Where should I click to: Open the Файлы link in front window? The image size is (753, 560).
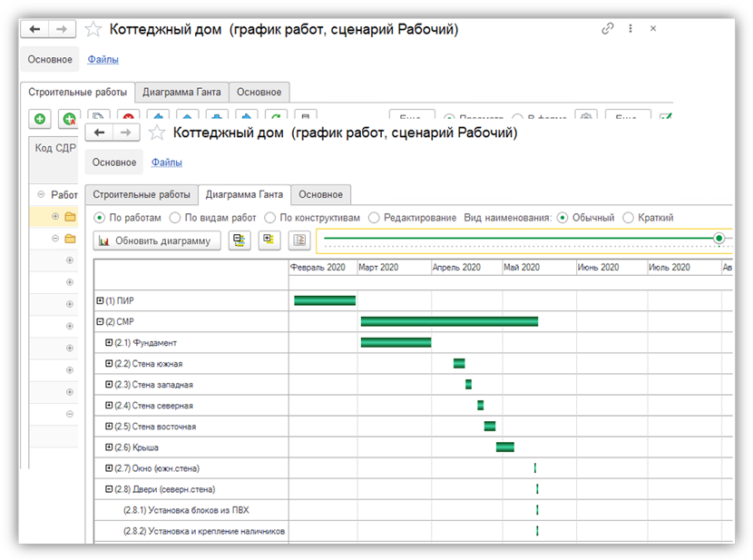click(x=166, y=162)
